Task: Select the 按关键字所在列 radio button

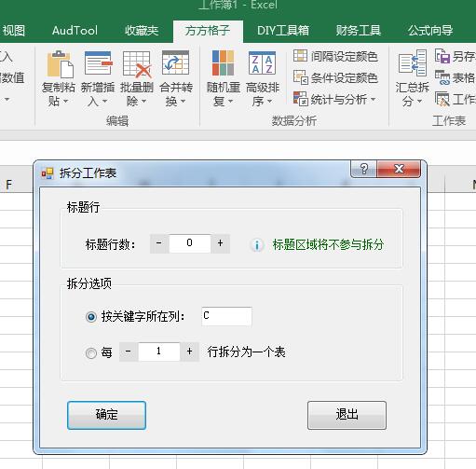Action: pyautogui.click(x=91, y=317)
